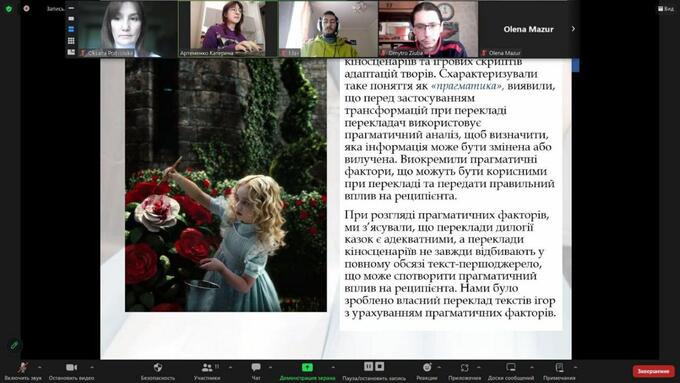The height and width of the screenshot is (383, 680).
Task: Select the grid gallery view icon
Action: tap(71, 41)
